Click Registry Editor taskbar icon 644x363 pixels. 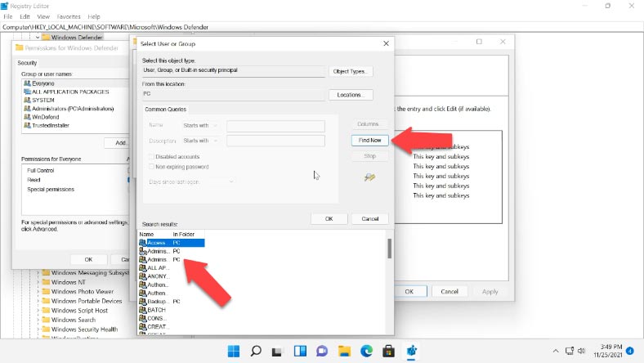click(x=411, y=351)
